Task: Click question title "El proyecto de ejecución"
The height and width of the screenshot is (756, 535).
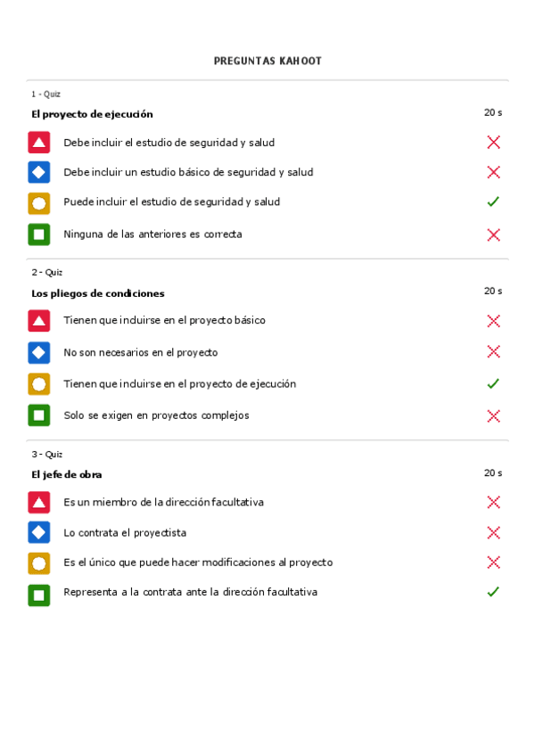Action: pos(92,114)
